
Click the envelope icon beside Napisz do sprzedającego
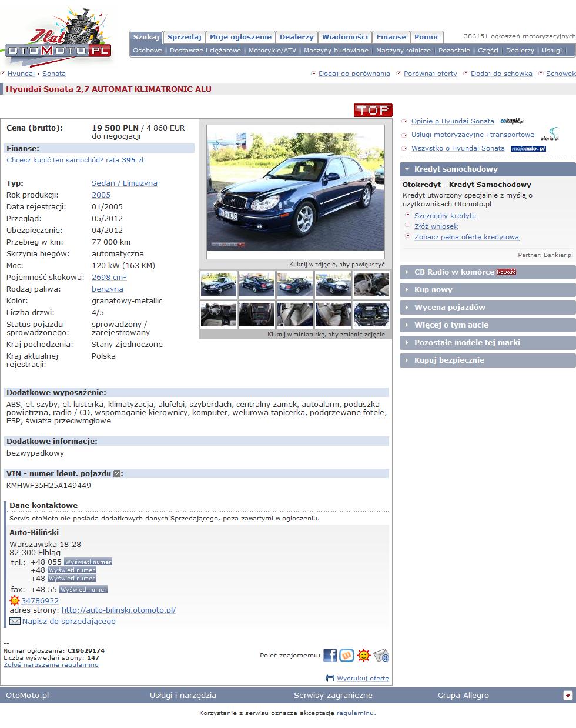tap(15, 621)
